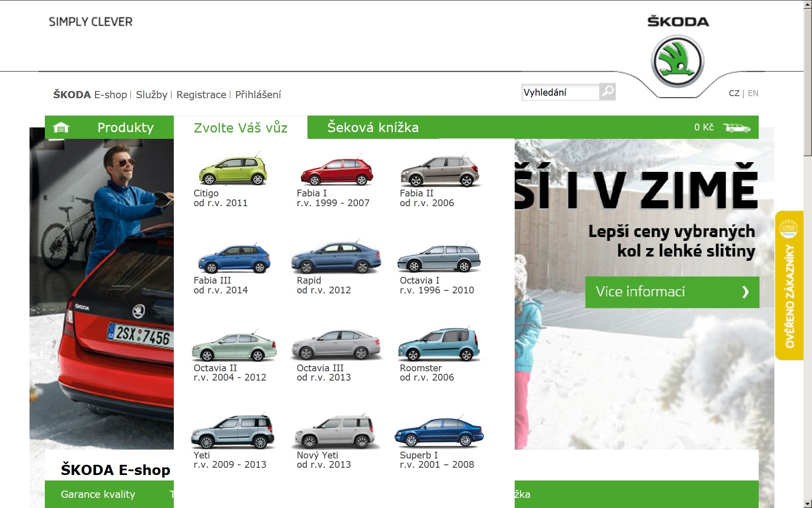The image size is (812, 508).
Task: Click the Rapid od r.v. 2012 label
Action: coord(324,285)
